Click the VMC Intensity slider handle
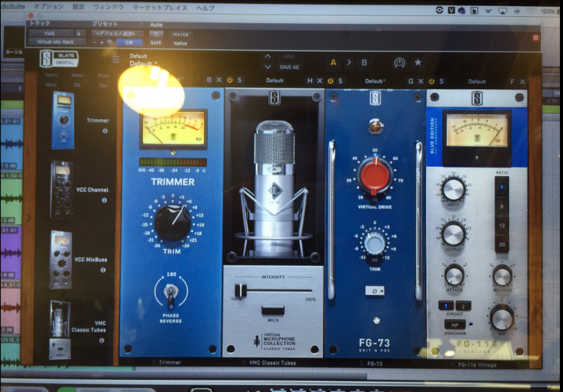The width and height of the screenshot is (563, 392). pos(240,290)
